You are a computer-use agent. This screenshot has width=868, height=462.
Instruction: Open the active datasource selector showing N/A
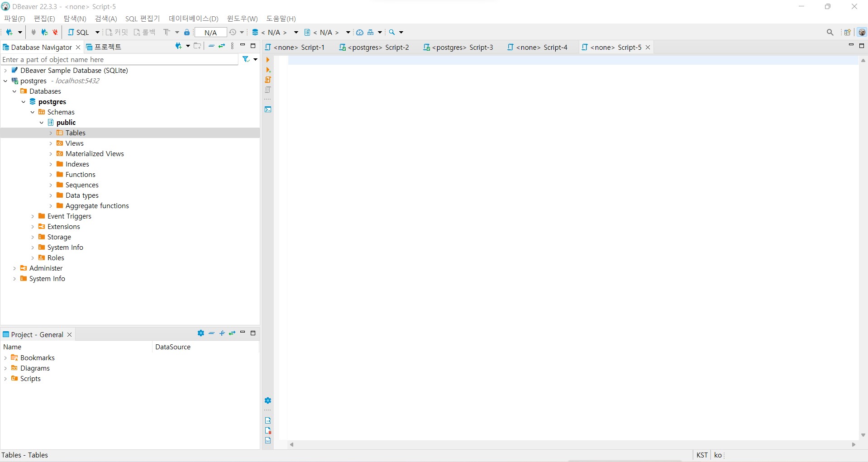click(274, 32)
